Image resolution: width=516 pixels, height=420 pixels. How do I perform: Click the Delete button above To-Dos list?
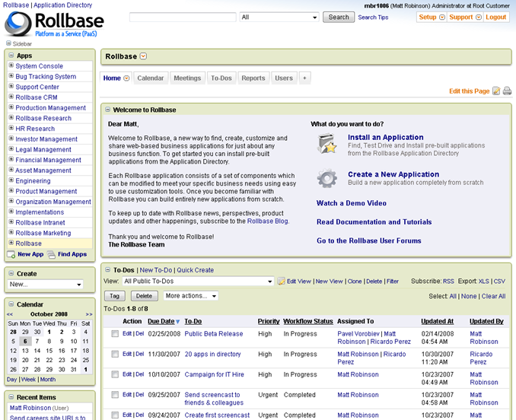(144, 296)
